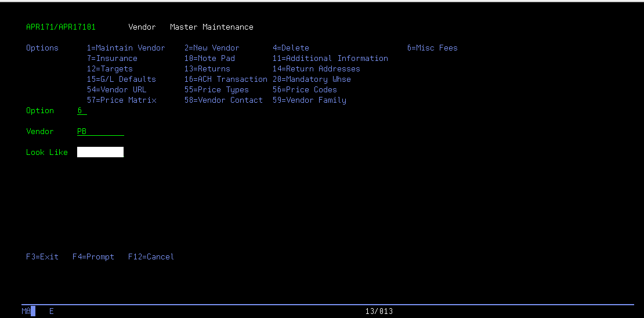Image resolution: width=644 pixels, height=318 pixels.
Task: Select the 15=G/L Defaults option
Action: 121,79
